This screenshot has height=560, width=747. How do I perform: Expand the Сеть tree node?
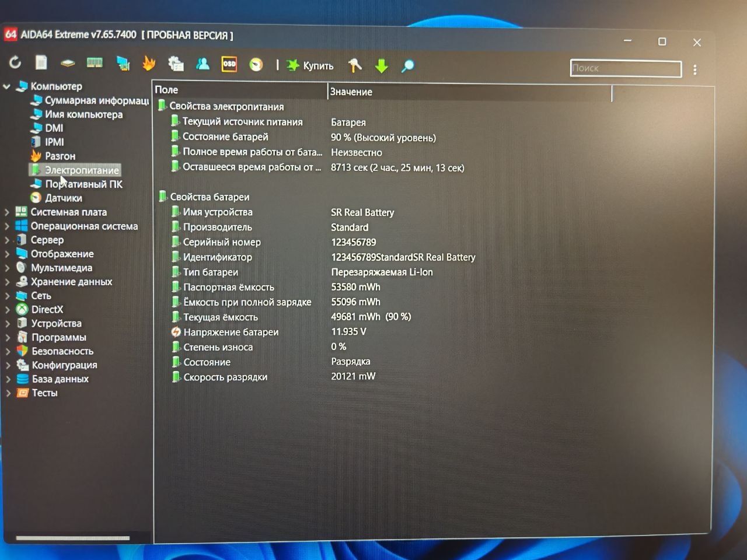(8, 296)
